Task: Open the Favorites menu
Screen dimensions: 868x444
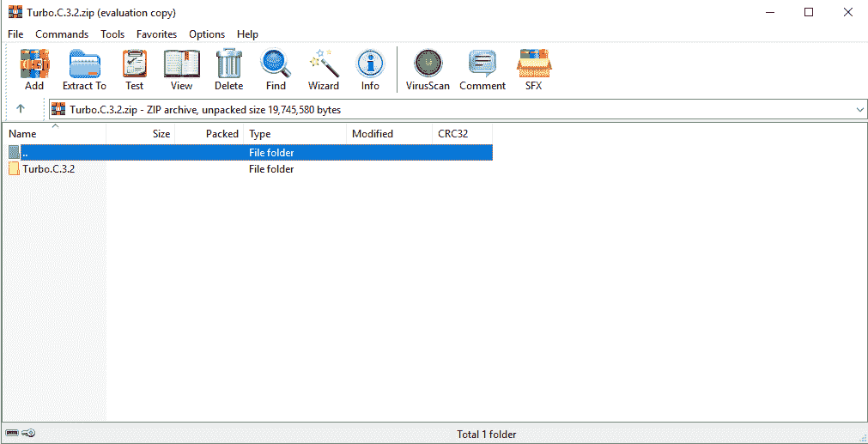Action: [x=156, y=34]
